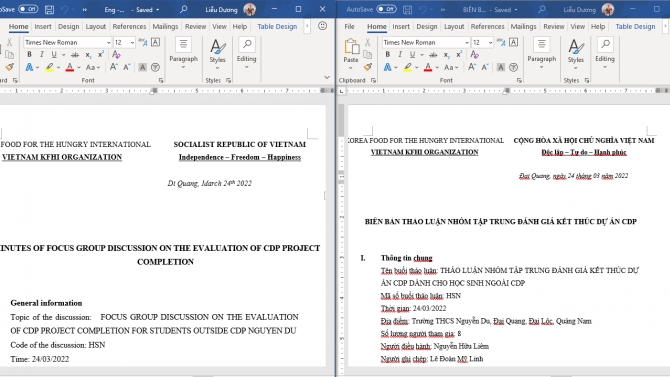The width and height of the screenshot is (670, 377).
Task: Toggle Italic in the left Word window
Action: [x=41, y=55]
